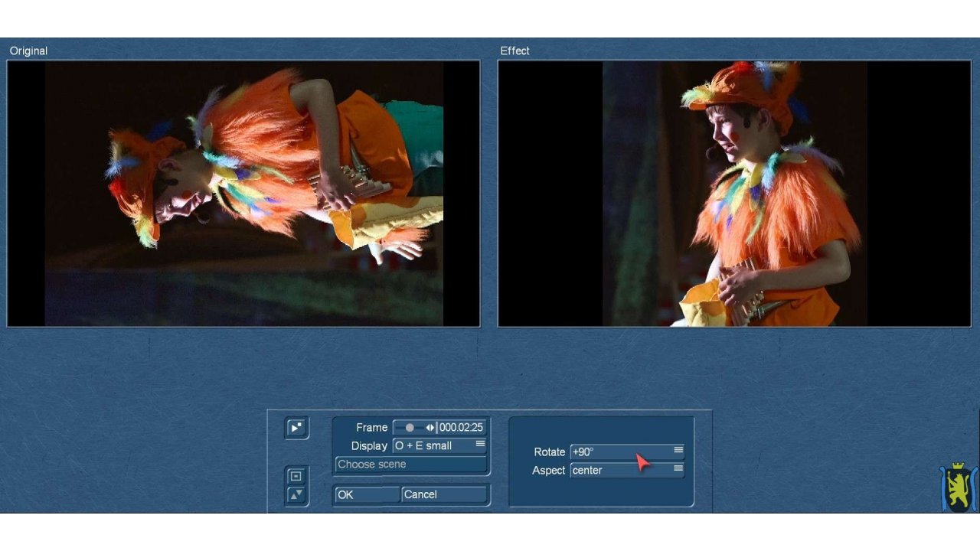Click the Effect heading text

click(x=514, y=51)
